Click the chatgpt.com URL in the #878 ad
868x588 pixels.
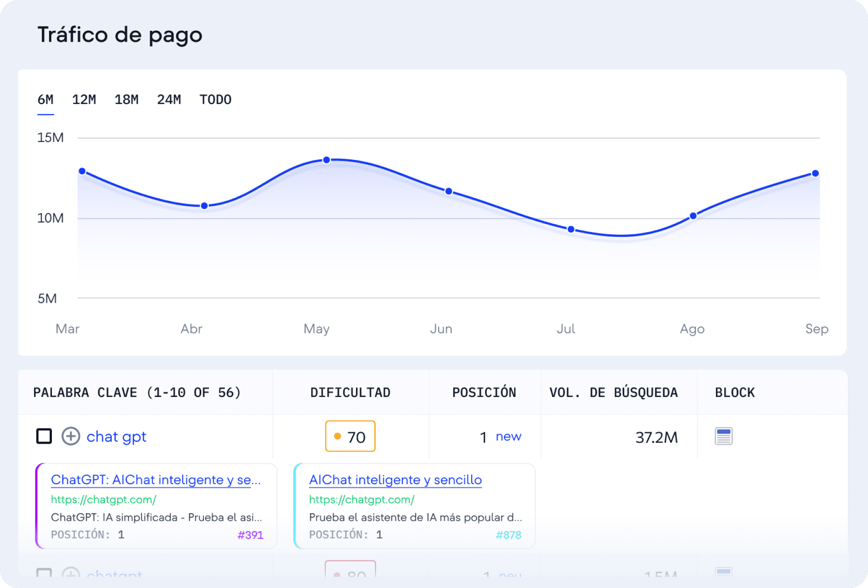click(x=361, y=499)
